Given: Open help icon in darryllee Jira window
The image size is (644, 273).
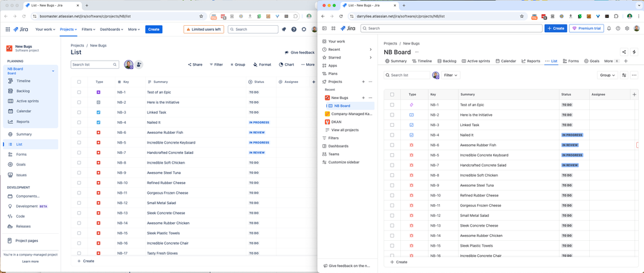Looking at the screenshot, I should point(618,28).
